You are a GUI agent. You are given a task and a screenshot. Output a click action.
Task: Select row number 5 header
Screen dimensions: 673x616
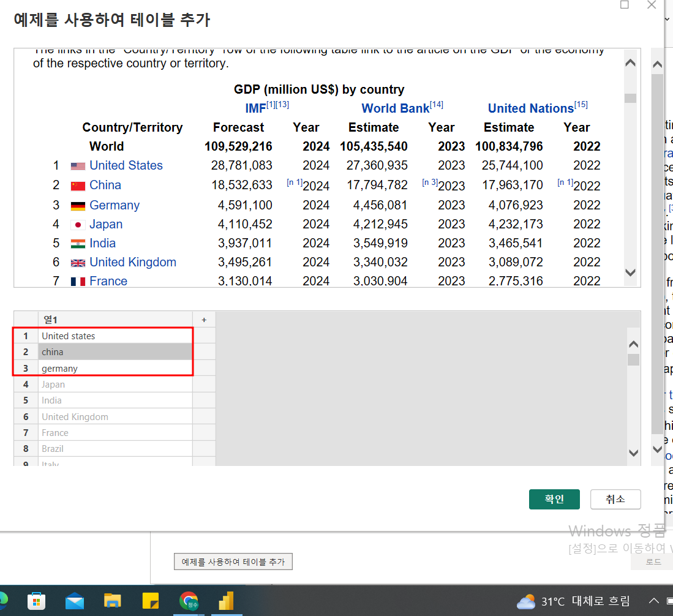(26, 400)
